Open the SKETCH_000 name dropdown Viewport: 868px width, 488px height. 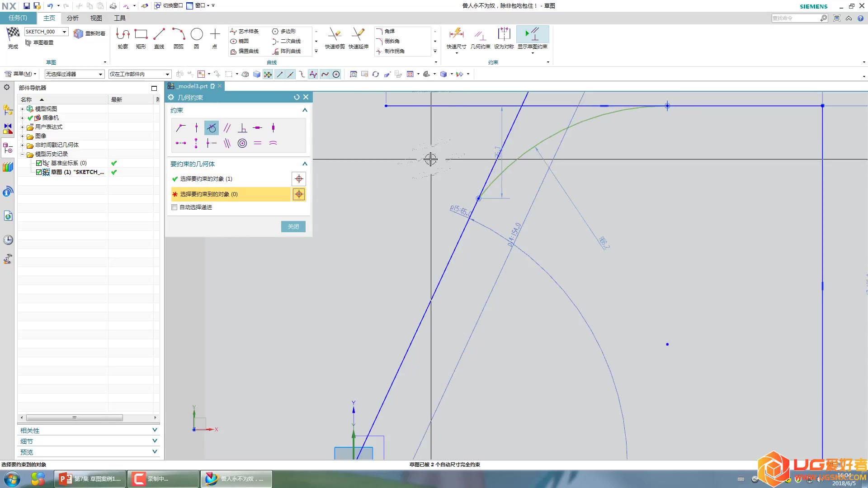tap(65, 32)
